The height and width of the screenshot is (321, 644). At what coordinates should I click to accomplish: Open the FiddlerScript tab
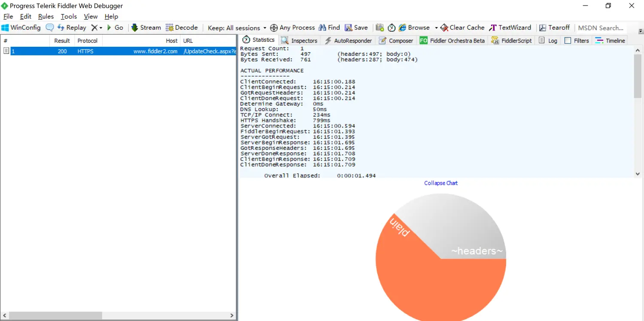pos(511,40)
